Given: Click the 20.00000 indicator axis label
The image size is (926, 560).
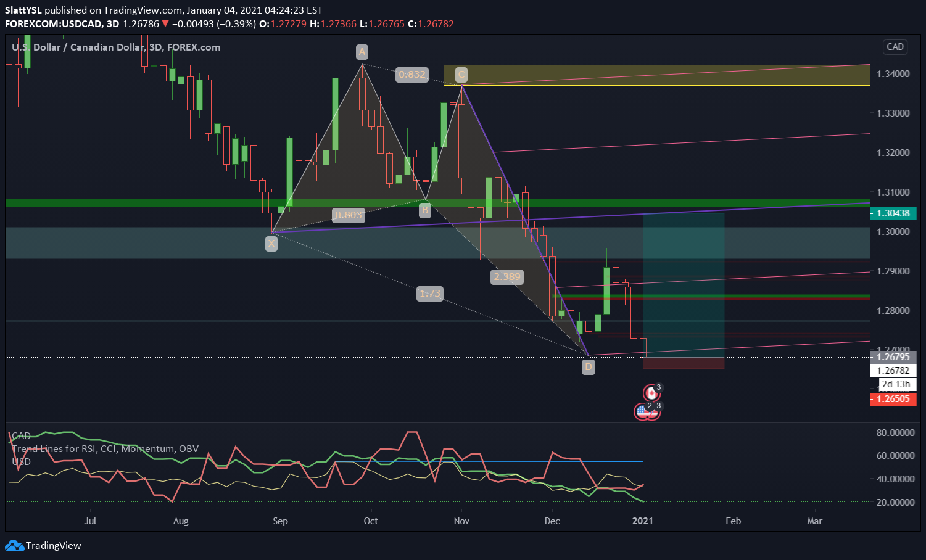Looking at the screenshot, I should coord(895,502).
